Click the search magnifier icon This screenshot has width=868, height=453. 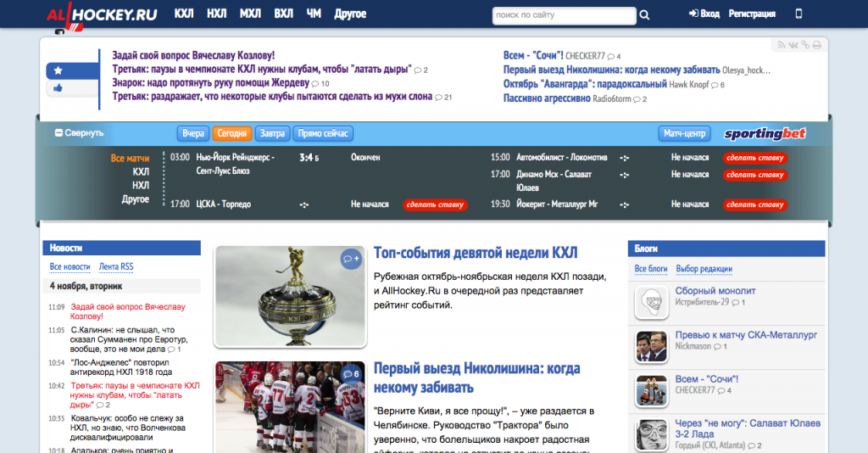pyautogui.click(x=644, y=15)
